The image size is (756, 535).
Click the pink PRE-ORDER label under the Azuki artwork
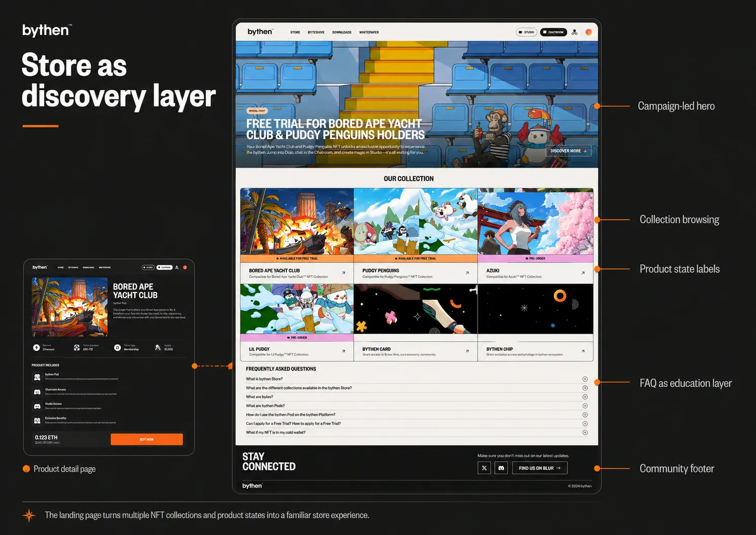(x=535, y=259)
